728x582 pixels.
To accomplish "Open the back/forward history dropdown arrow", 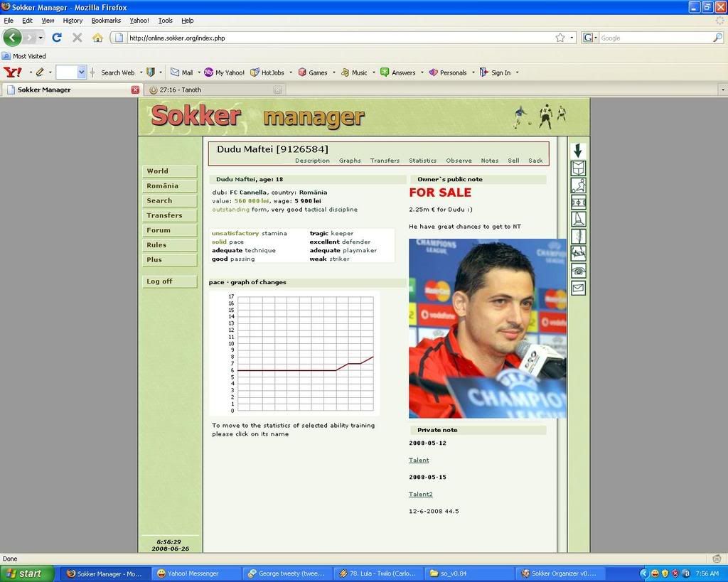I will click(41, 38).
